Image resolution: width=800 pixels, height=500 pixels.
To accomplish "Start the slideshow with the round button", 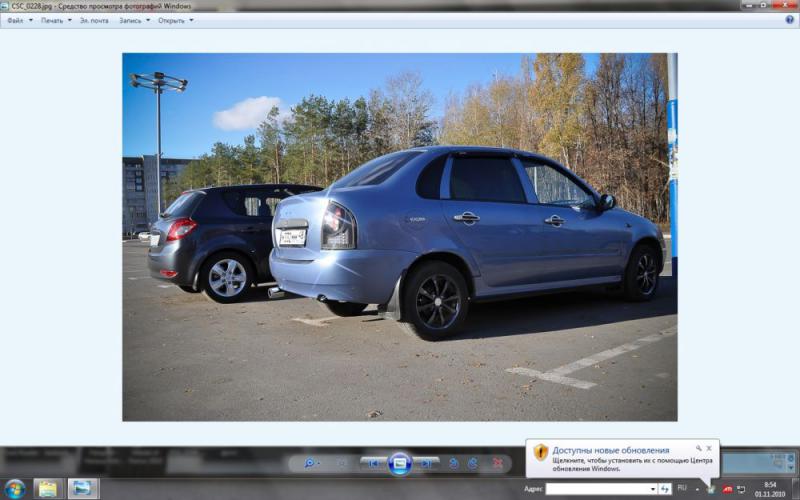I will 400,463.
